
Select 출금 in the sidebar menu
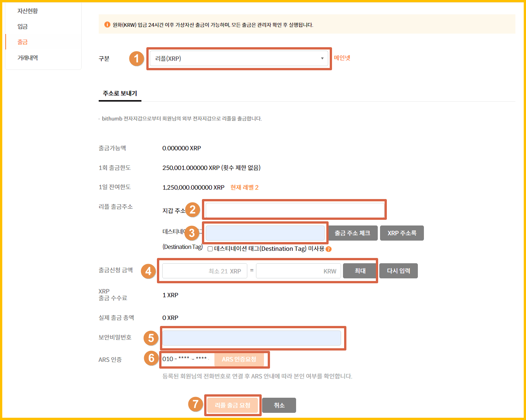click(x=23, y=42)
